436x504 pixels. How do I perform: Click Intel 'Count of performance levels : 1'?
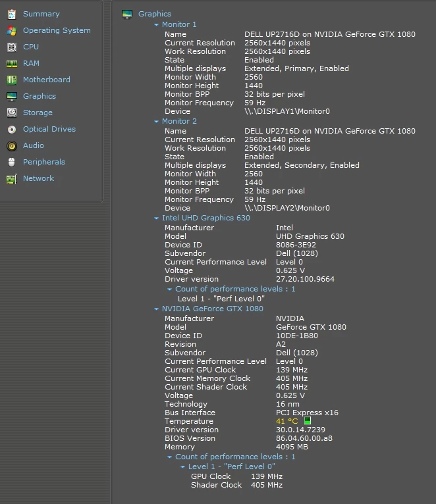tap(235, 289)
